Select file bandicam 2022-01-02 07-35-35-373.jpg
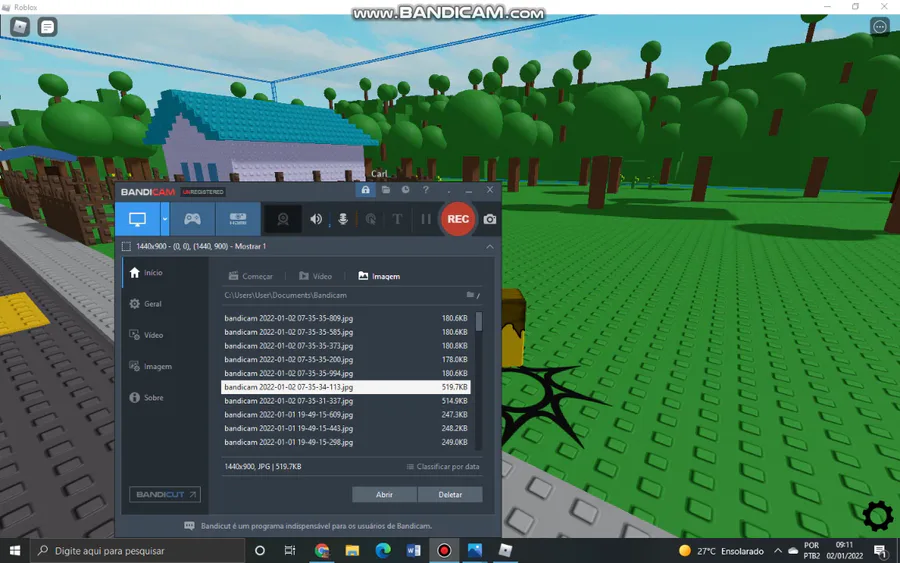Screen dimensions: 900x563 coord(346,345)
